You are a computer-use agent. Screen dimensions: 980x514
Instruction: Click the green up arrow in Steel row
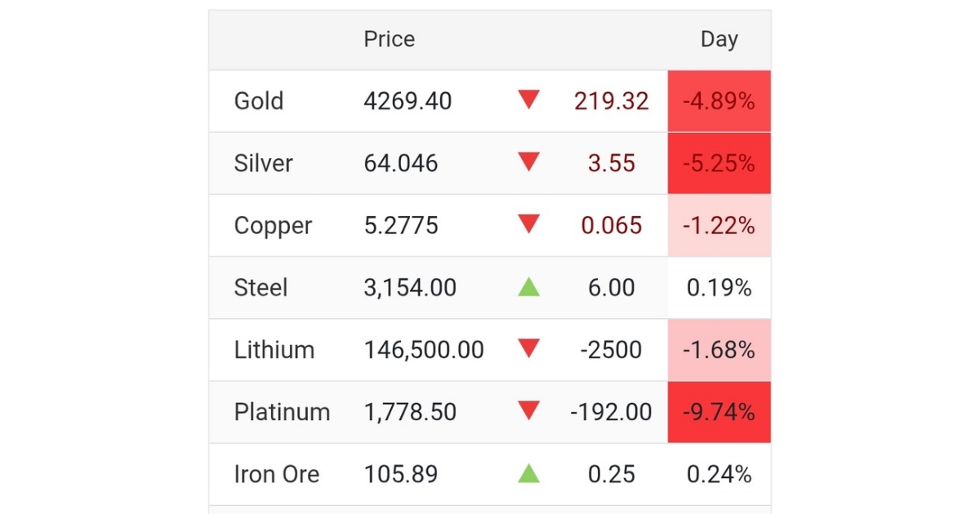pyautogui.click(x=529, y=286)
